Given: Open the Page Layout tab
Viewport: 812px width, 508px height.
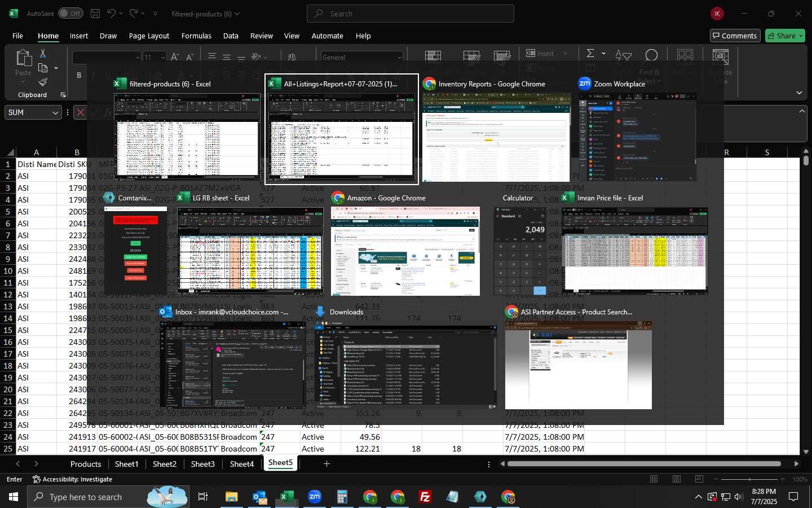Looking at the screenshot, I should (149, 36).
